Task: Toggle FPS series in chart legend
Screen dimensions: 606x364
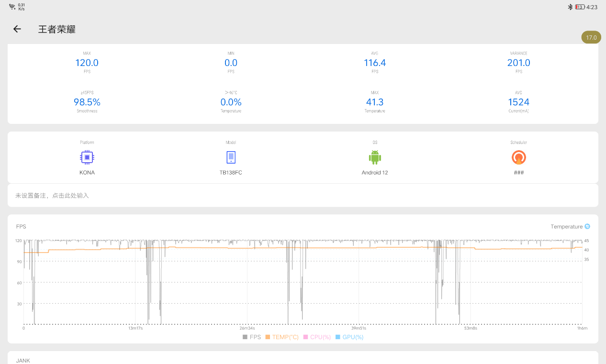Action: click(x=252, y=337)
